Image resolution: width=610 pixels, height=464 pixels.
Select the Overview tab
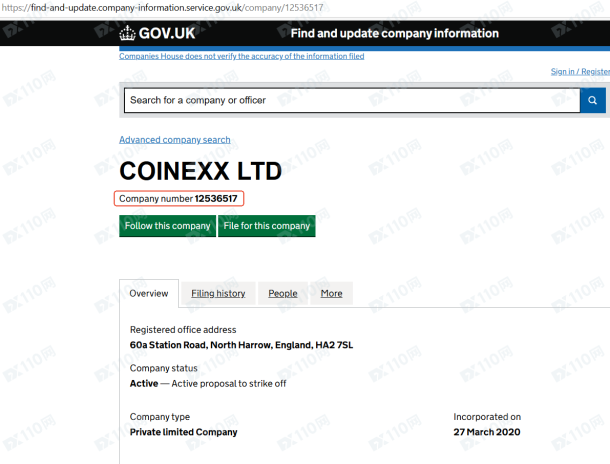click(149, 293)
